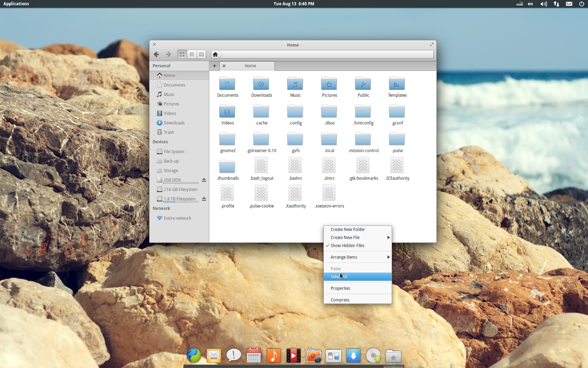Image resolution: width=588 pixels, height=368 pixels.
Task: Eject the USB DISK device
Action: (x=204, y=180)
